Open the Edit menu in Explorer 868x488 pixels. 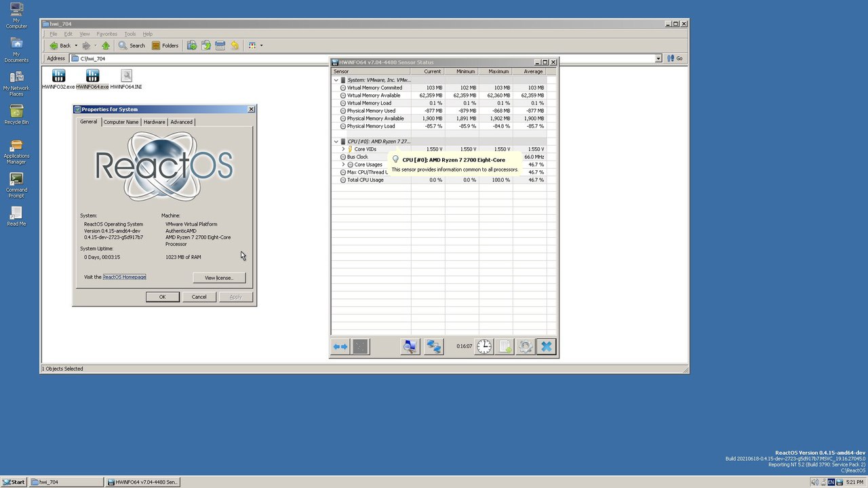pyautogui.click(x=68, y=34)
